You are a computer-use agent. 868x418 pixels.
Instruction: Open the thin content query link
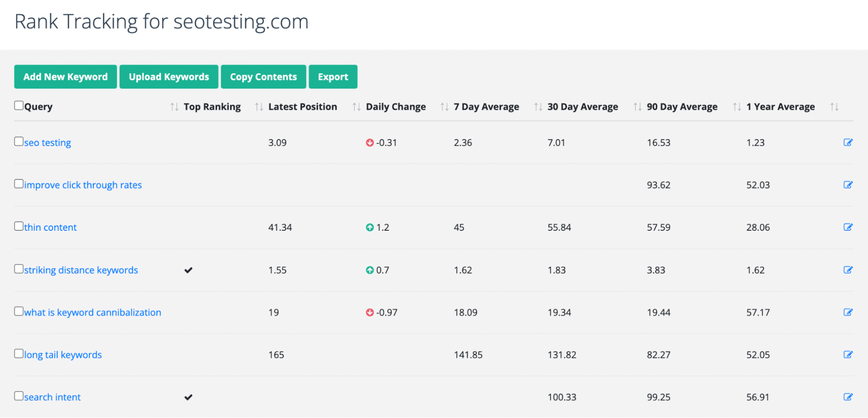click(x=50, y=227)
